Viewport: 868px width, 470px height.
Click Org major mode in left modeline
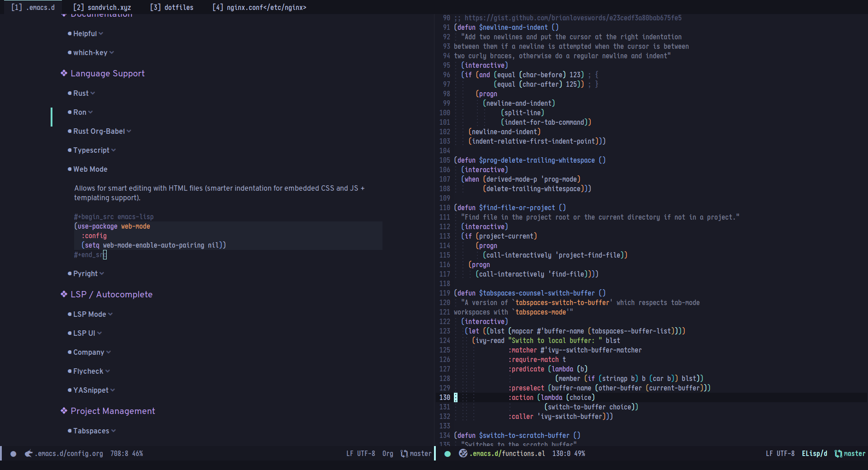point(388,454)
